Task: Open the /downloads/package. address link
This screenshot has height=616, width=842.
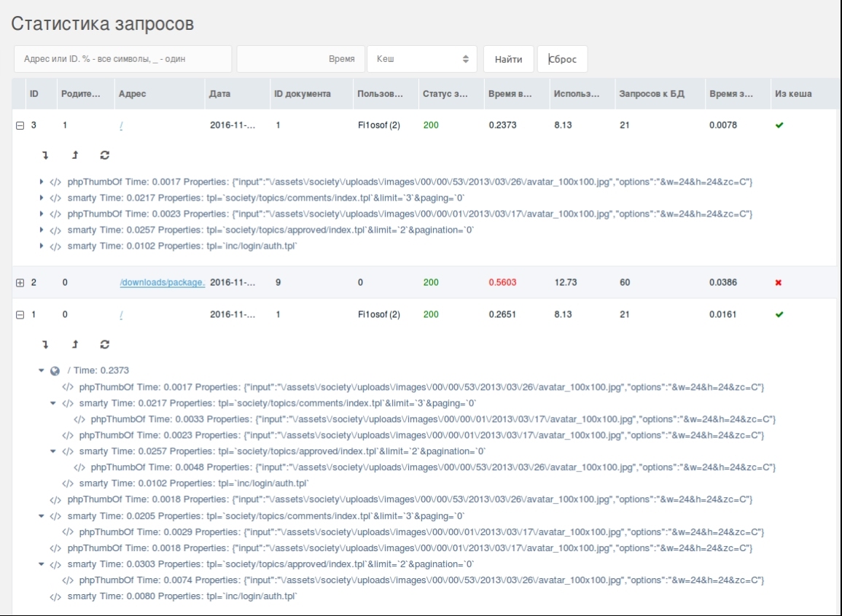Action: click(162, 283)
